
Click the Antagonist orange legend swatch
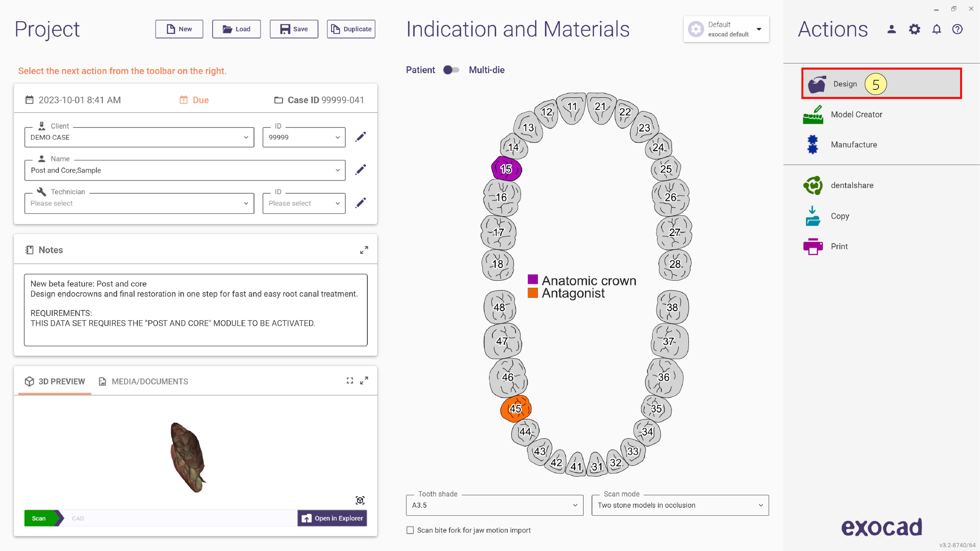click(x=533, y=293)
